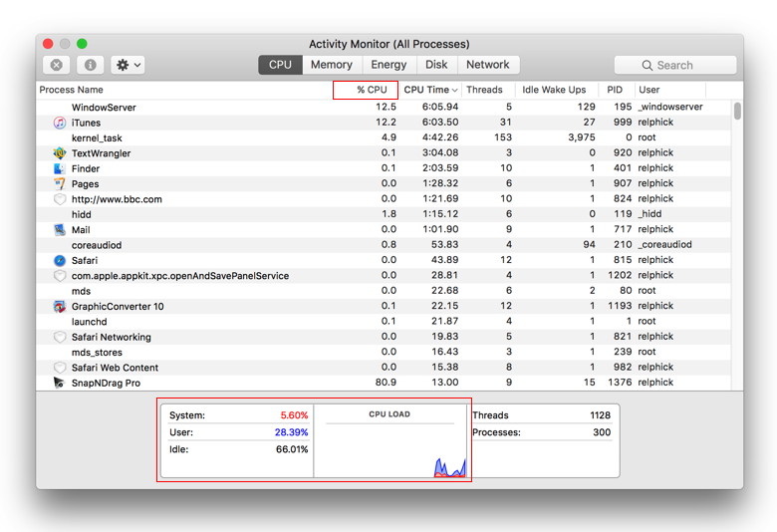Image resolution: width=777 pixels, height=532 pixels.
Task: Click the http://www.bbc.com process name
Action: (x=117, y=199)
